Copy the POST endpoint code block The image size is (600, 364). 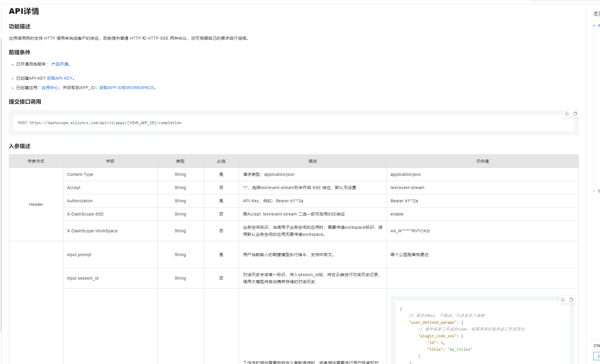pyautogui.click(x=575, y=114)
